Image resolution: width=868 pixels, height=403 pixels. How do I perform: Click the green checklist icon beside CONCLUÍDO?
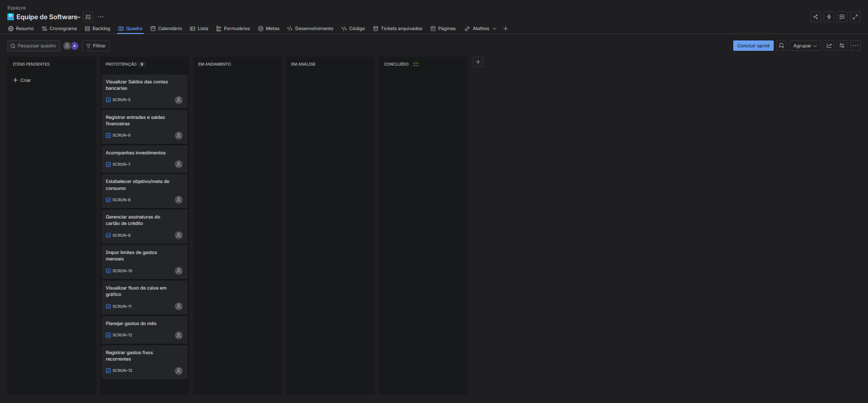[x=416, y=64]
